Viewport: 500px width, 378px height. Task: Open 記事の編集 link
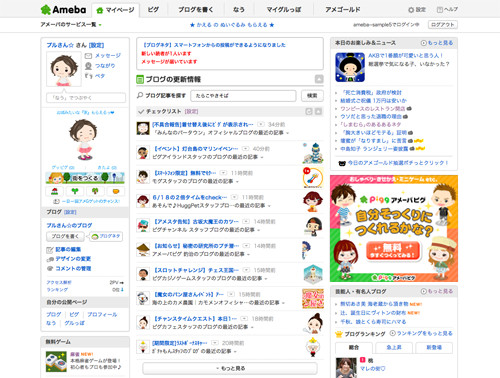click(x=68, y=249)
